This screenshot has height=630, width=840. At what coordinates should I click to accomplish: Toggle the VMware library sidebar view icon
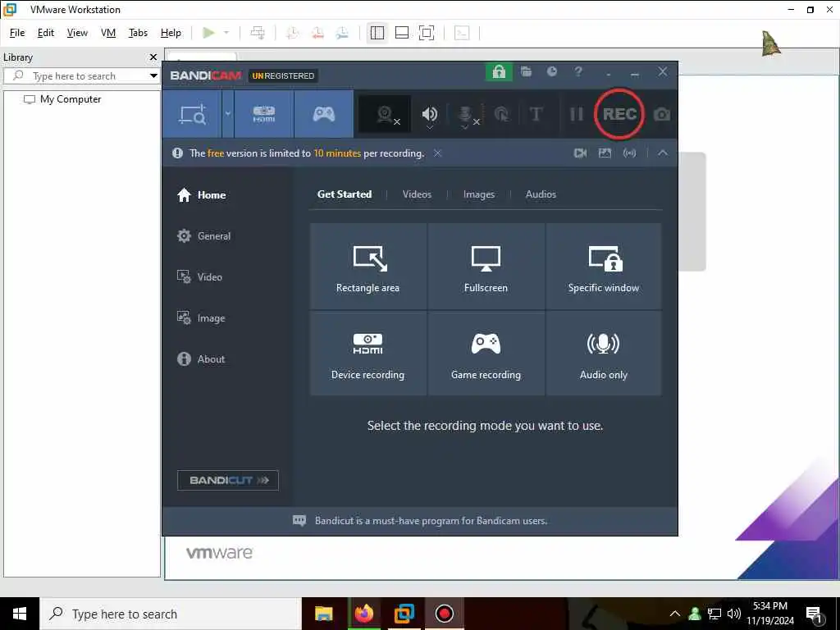(x=377, y=33)
